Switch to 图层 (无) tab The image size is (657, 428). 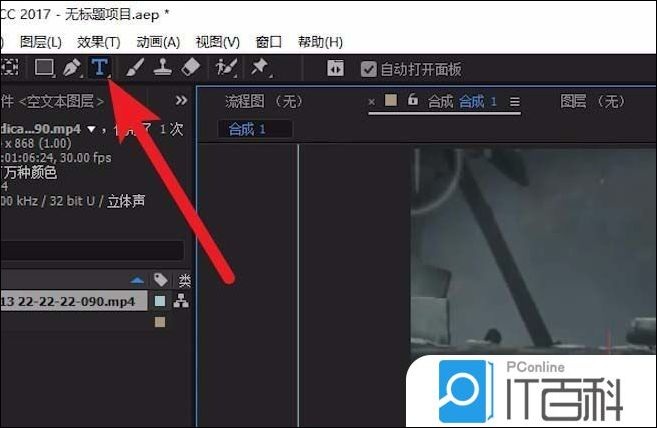[x=592, y=101]
